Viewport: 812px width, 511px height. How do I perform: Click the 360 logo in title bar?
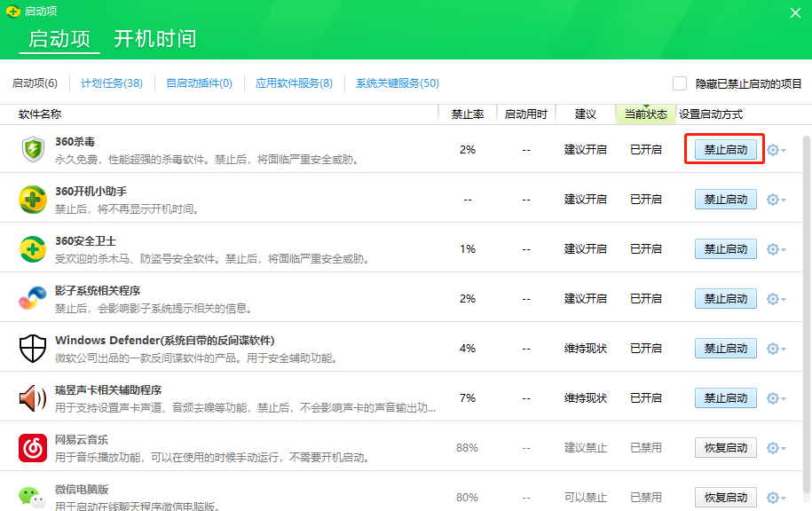13,12
